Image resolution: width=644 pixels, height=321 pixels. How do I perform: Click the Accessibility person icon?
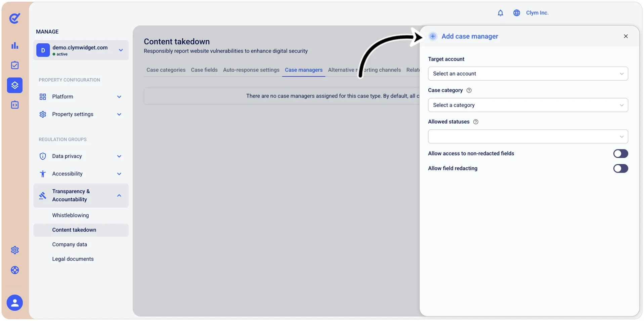(x=43, y=174)
